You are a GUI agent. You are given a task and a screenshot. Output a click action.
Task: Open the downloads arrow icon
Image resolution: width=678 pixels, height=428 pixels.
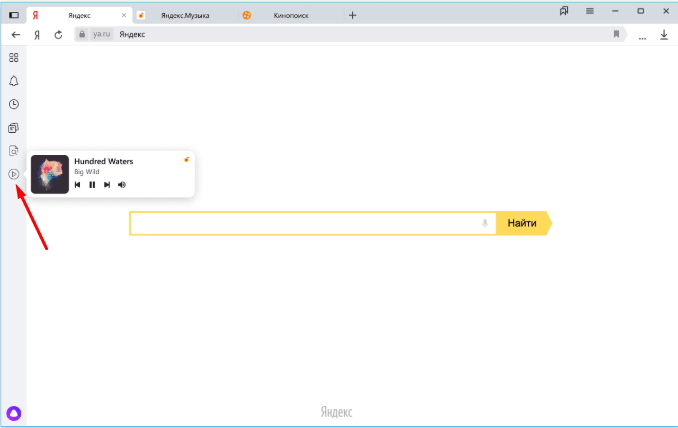(x=663, y=34)
